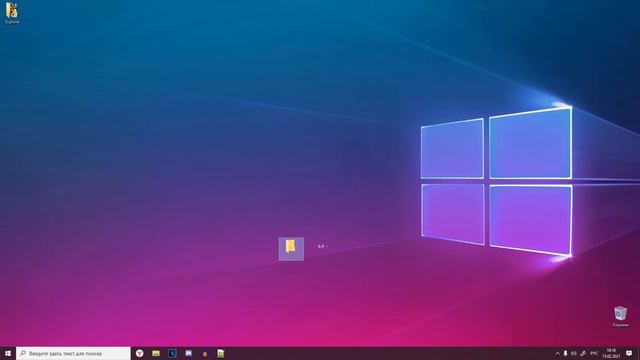Switch the РУС input language indicator
Image resolution: width=640 pixels, height=360 pixels.
594,353
